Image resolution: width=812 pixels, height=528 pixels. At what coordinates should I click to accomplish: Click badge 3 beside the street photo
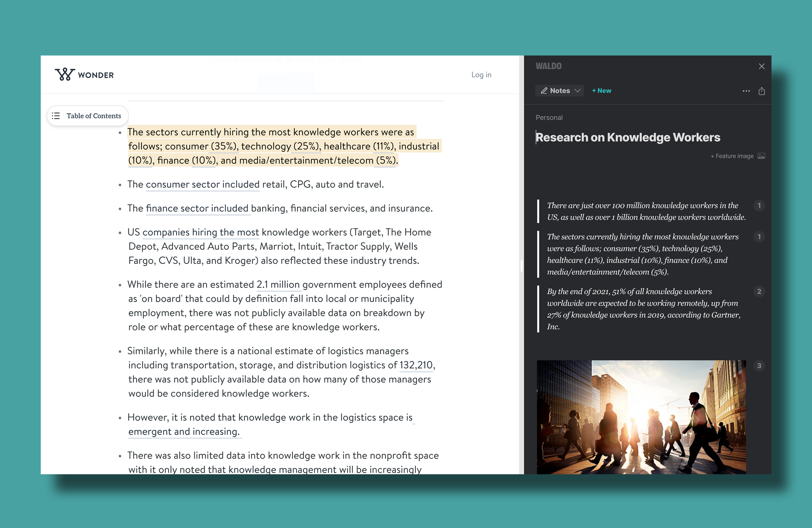click(x=759, y=366)
